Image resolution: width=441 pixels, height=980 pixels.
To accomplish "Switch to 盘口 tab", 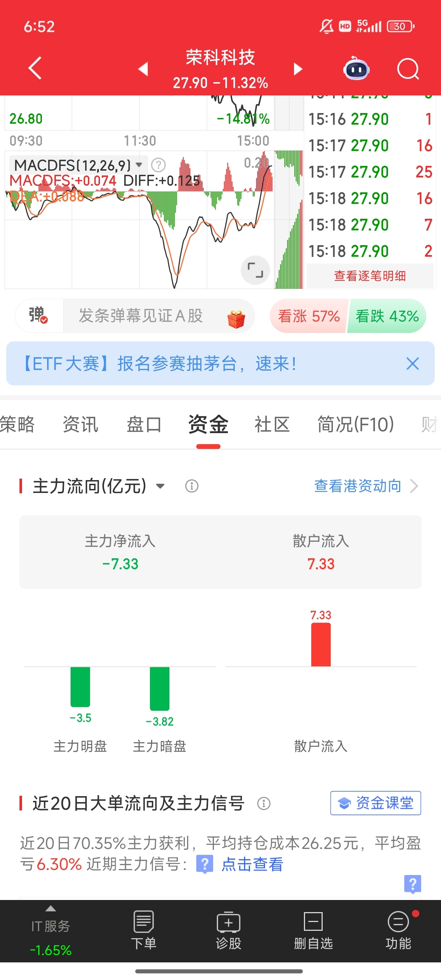I will pos(144,424).
